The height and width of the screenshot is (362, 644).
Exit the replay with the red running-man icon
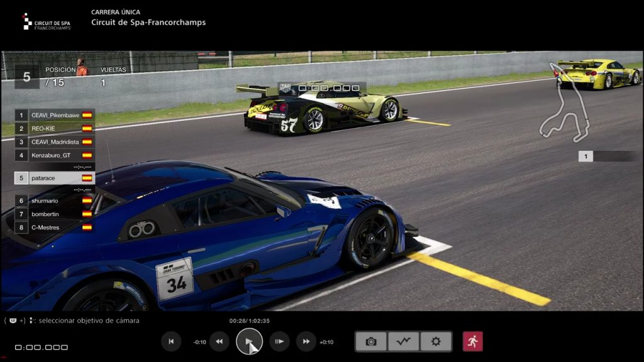[x=473, y=341]
